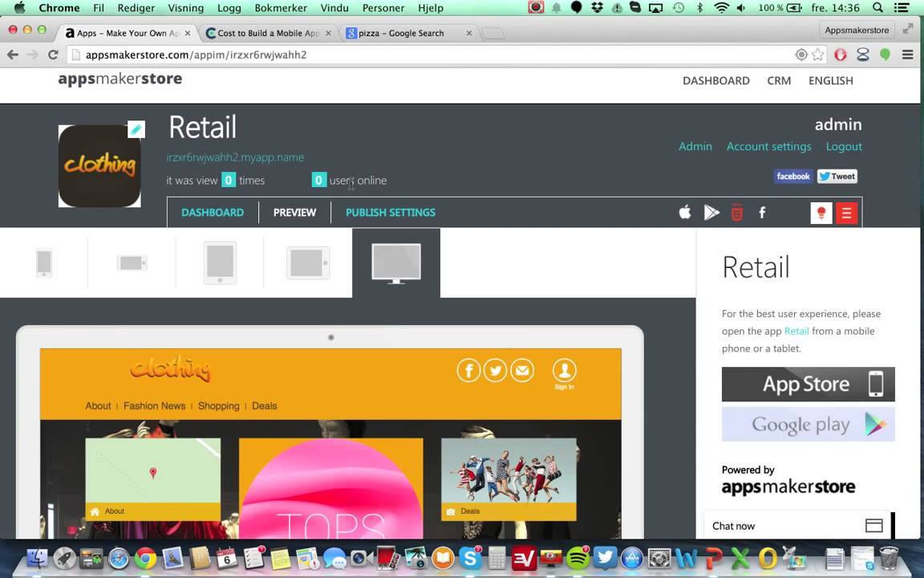Bookmark page with star icon

pos(818,55)
